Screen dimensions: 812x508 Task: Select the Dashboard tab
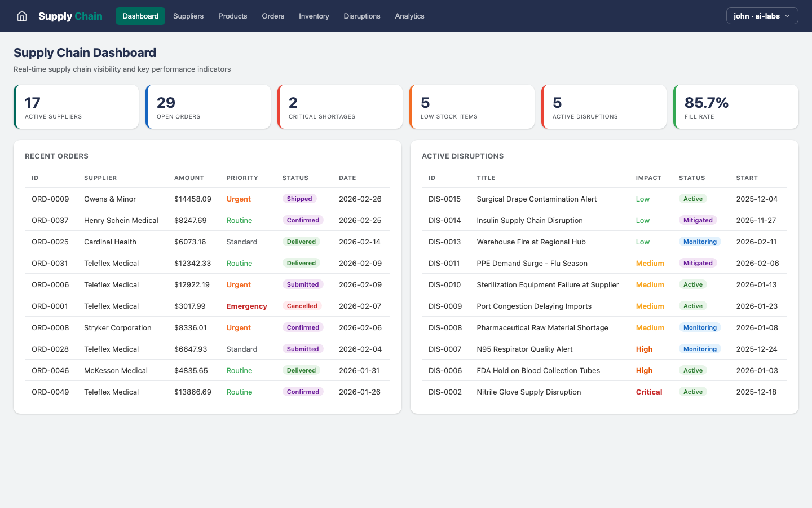click(x=140, y=16)
